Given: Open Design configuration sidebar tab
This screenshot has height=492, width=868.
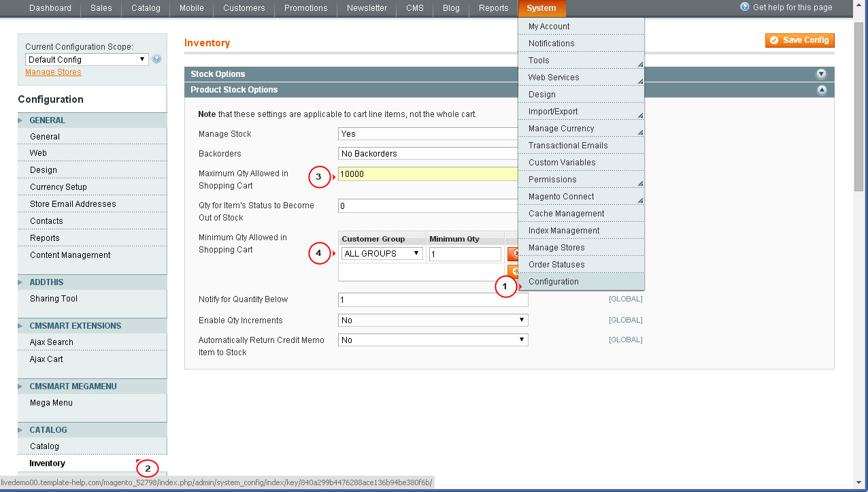Looking at the screenshot, I should (x=92, y=170).
